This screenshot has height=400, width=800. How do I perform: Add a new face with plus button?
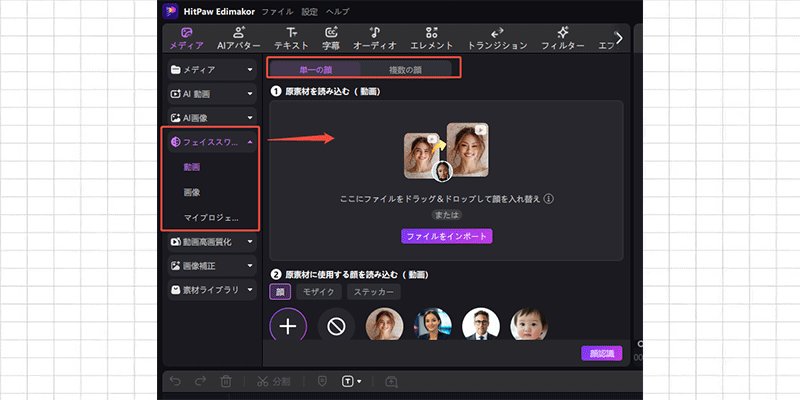[x=288, y=326]
